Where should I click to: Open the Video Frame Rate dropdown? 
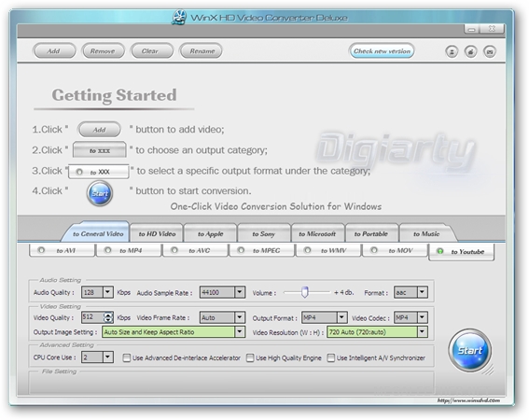(240, 317)
